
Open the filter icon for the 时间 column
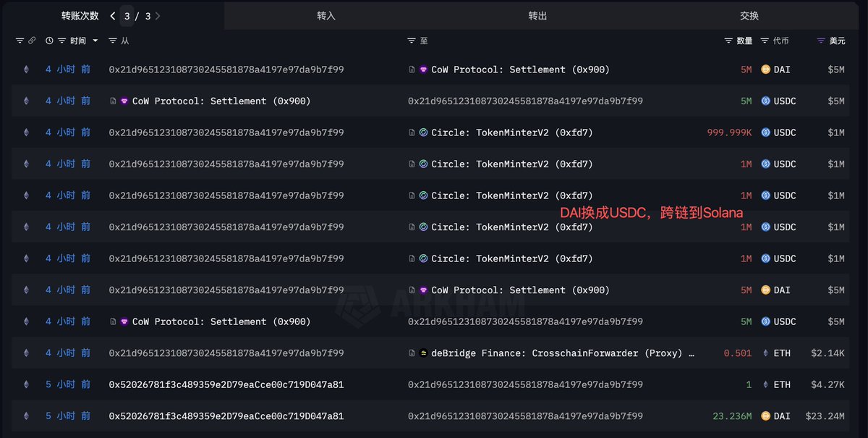tap(62, 41)
